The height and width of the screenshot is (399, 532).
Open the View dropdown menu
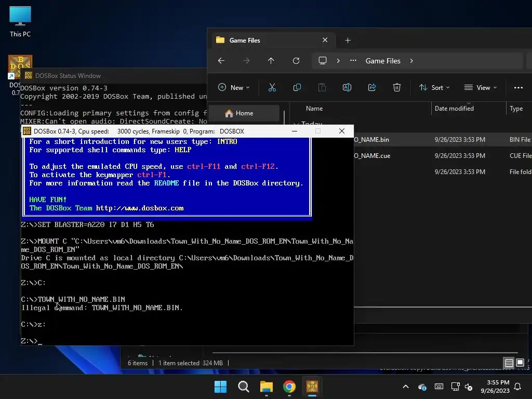(481, 87)
